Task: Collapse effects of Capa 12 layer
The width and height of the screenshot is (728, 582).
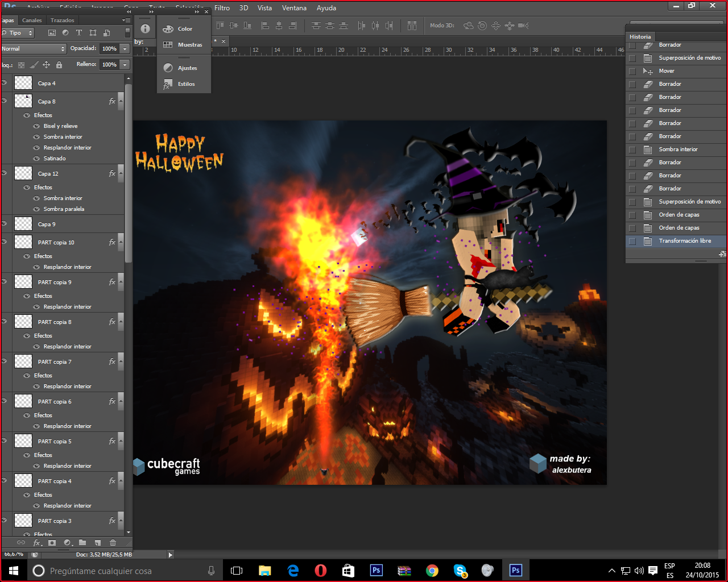Action: (120, 173)
